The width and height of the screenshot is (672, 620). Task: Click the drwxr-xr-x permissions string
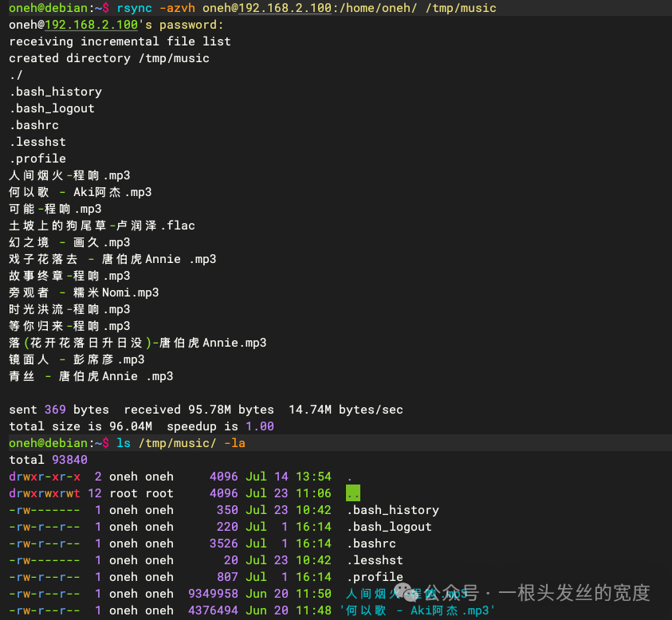pos(45,477)
